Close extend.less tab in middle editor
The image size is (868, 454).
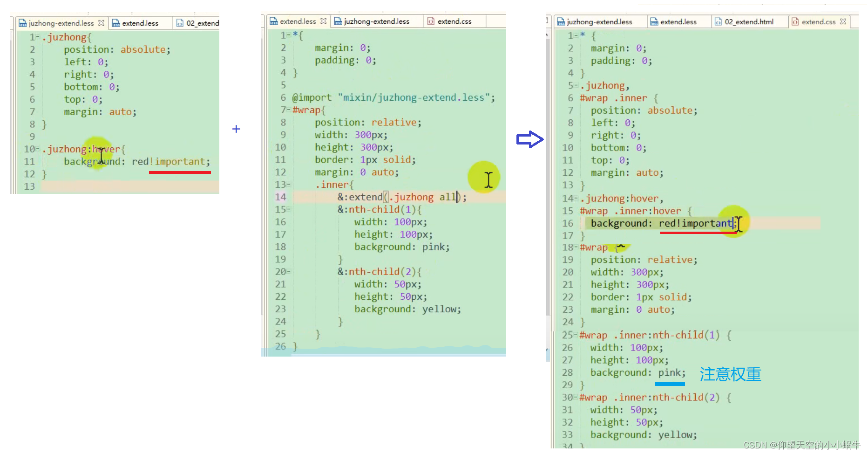click(x=323, y=21)
